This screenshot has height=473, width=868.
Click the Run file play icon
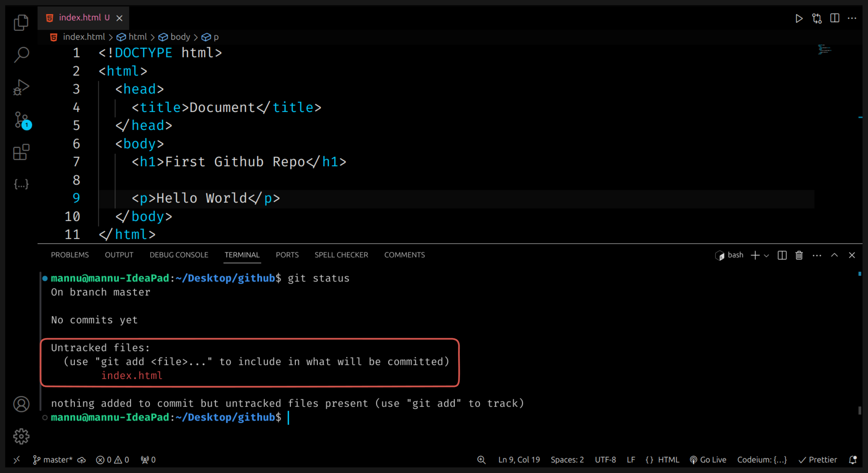[x=799, y=18]
